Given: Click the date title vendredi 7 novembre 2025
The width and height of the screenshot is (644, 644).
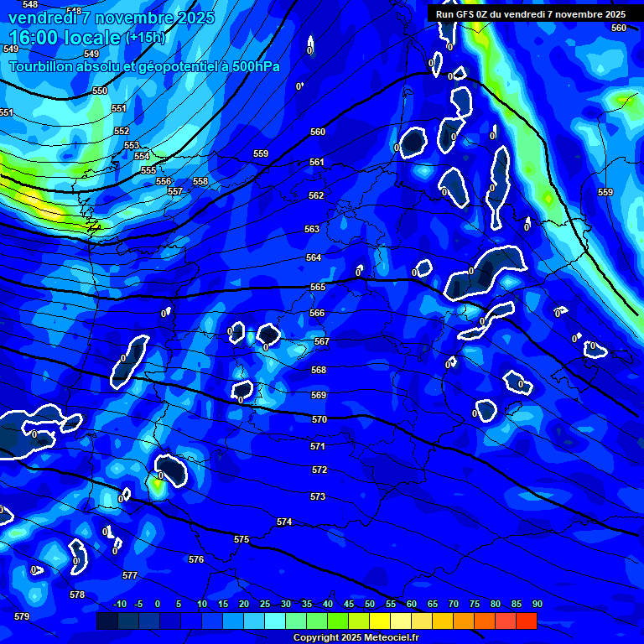Looking at the screenshot, I should [x=111, y=18].
